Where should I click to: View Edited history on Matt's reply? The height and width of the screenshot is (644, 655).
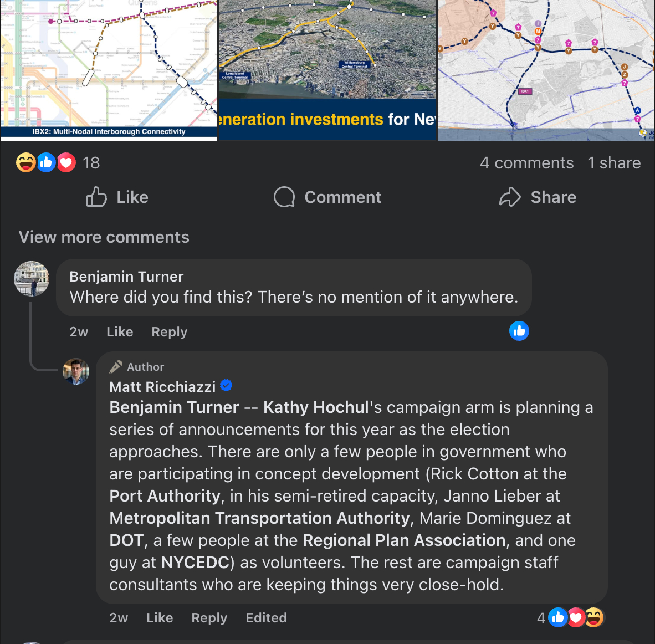tap(267, 618)
